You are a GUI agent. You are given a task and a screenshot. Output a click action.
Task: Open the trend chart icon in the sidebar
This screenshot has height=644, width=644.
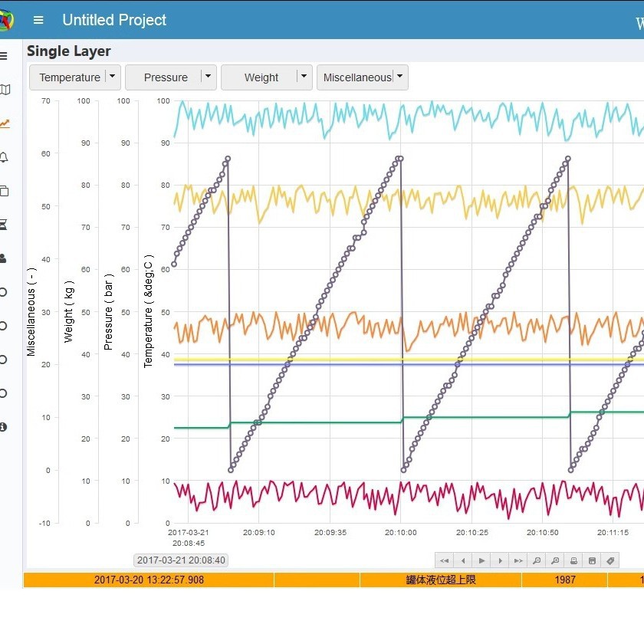(x=5, y=123)
